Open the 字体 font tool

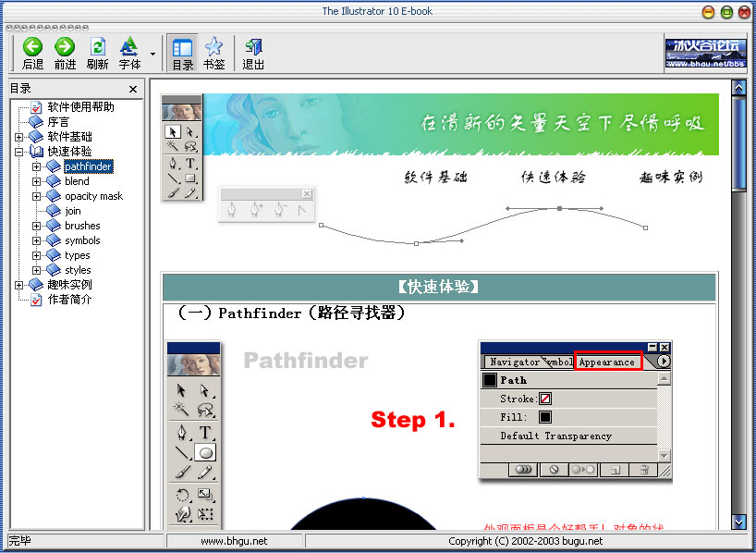point(129,54)
